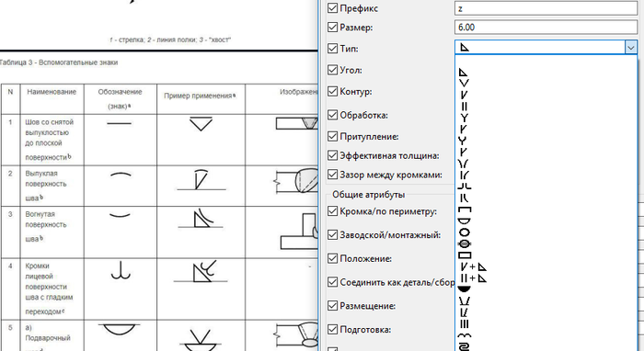Viewport: 644px width, 351px height.
Task: Select the three vertical lines weld symbol
Action: coord(464,324)
